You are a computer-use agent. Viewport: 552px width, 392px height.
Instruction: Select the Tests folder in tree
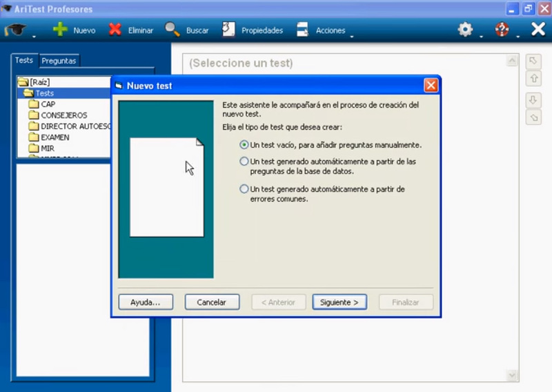(x=45, y=93)
